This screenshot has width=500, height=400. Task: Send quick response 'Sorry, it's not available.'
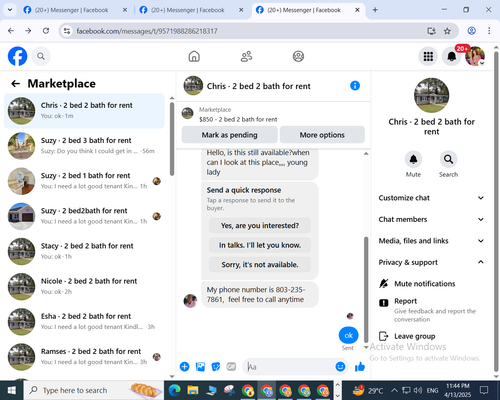coord(260,265)
